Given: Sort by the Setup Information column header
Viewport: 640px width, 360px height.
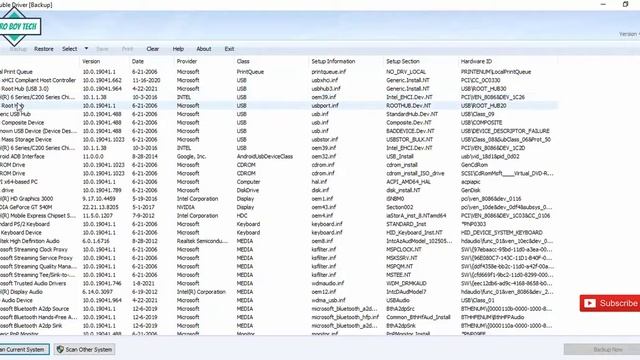Looking at the screenshot, I should point(333,62).
